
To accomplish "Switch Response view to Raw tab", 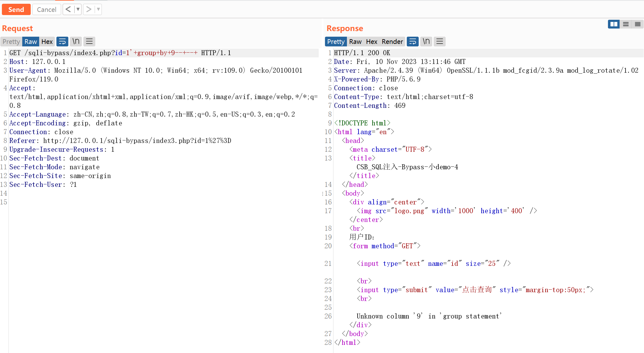I will [x=355, y=41].
